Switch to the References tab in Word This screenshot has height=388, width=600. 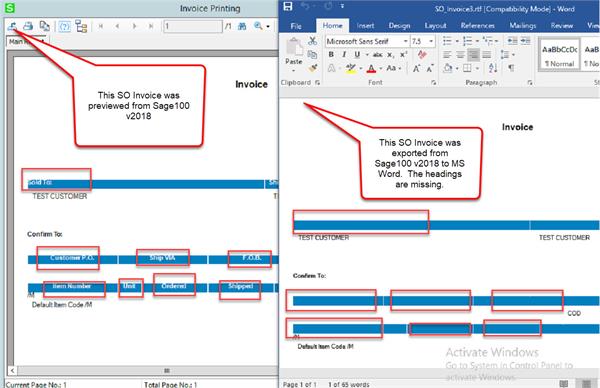pyautogui.click(x=478, y=26)
